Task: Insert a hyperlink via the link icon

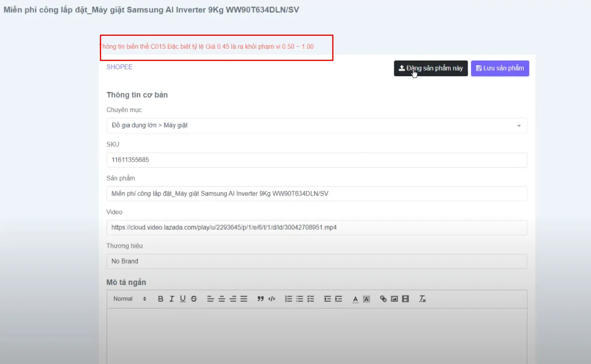Action: [x=383, y=299]
